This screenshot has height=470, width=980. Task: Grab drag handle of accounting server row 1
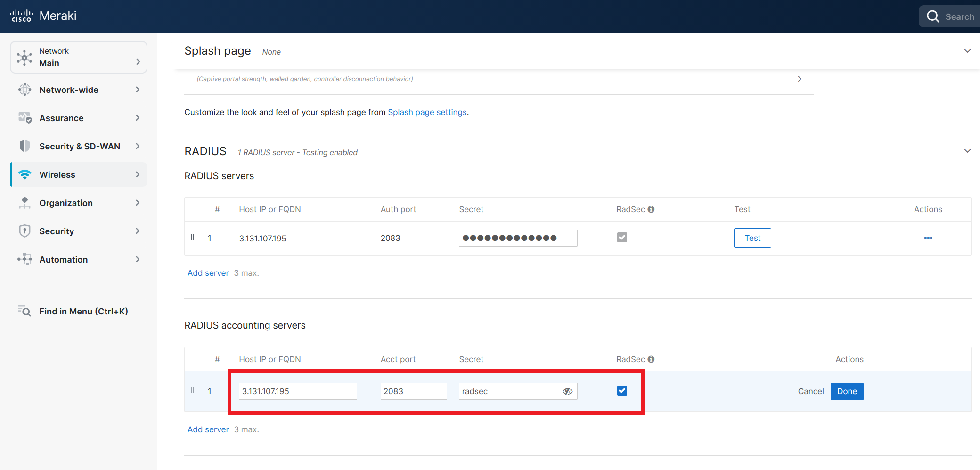pos(192,390)
